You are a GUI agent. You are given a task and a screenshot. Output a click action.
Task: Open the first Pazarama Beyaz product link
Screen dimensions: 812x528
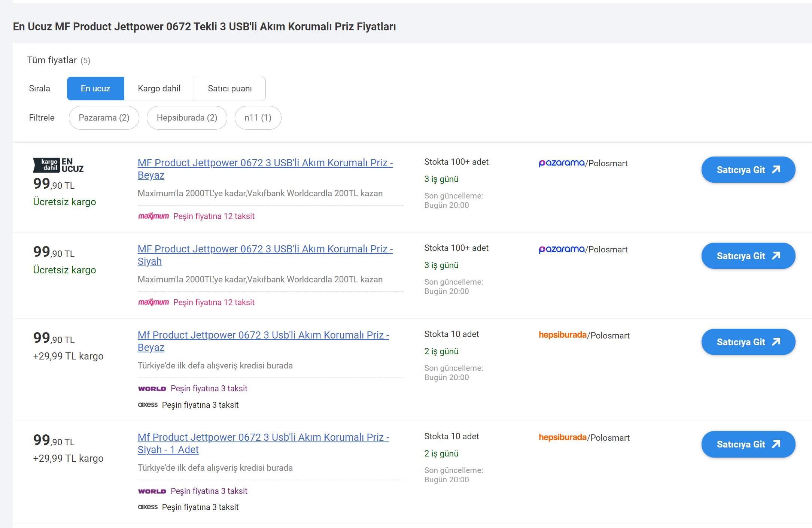click(x=265, y=163)
